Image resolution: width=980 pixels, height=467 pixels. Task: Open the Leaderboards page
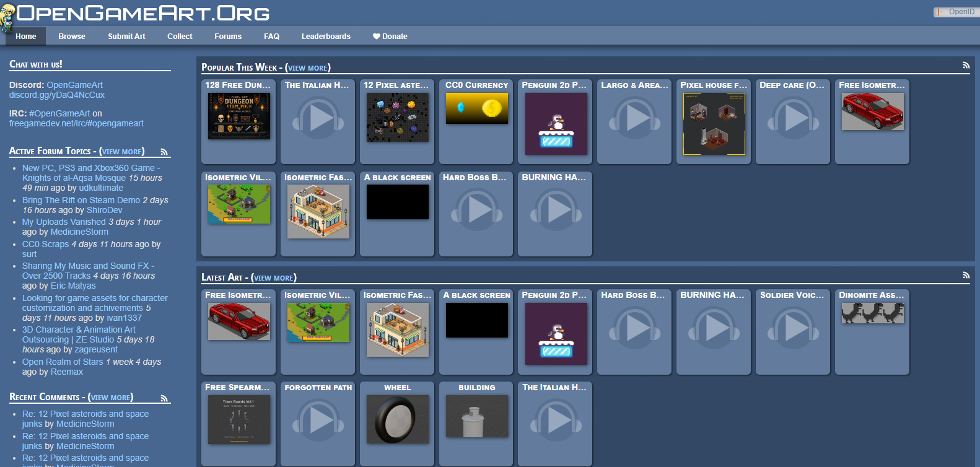point(326,37)
